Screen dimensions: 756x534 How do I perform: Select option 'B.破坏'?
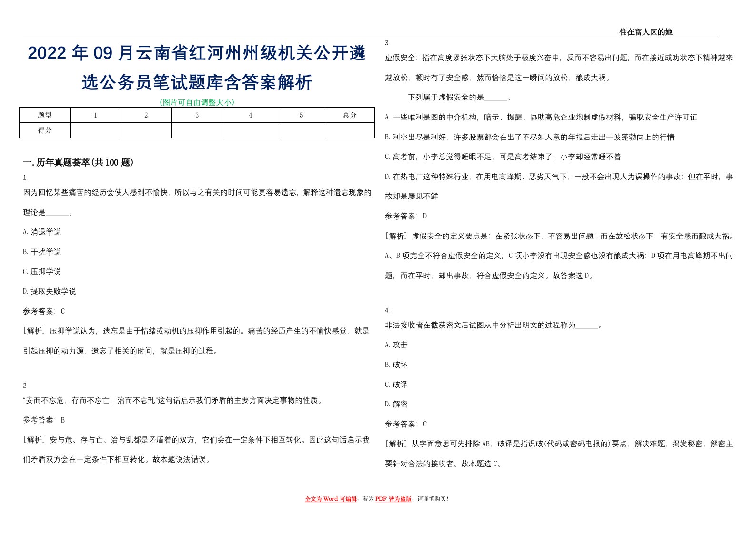tap(396, 365)
